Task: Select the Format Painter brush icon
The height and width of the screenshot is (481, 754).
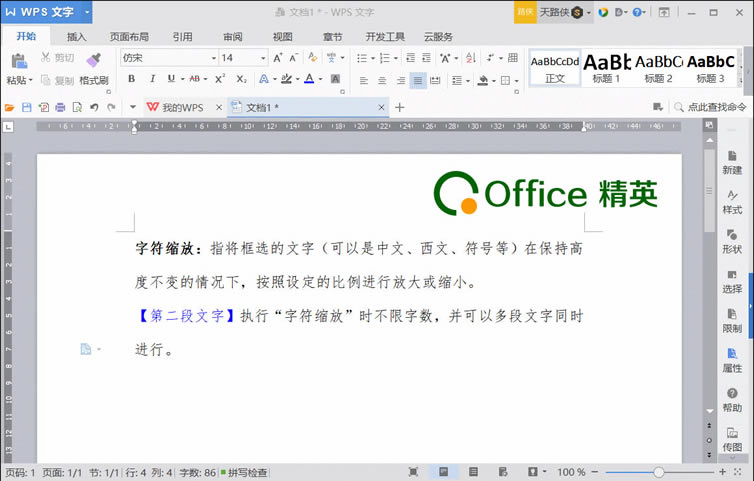Action: click(93, 60)
